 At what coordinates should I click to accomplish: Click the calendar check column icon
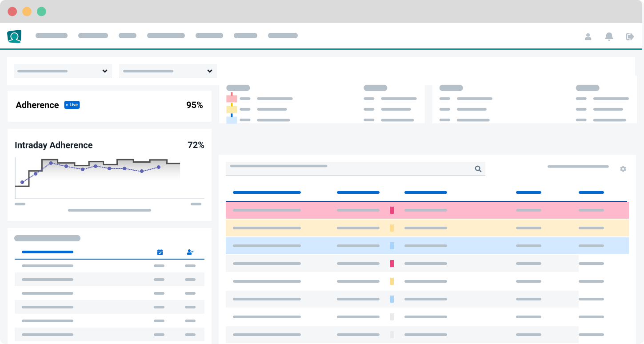tap(160, 252)
